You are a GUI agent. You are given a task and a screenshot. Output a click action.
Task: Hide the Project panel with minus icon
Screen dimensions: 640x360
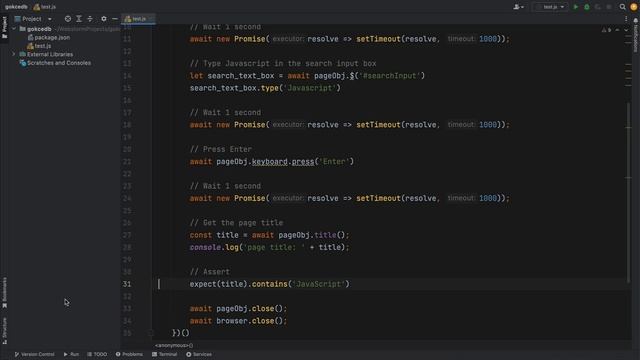(115, 19)
